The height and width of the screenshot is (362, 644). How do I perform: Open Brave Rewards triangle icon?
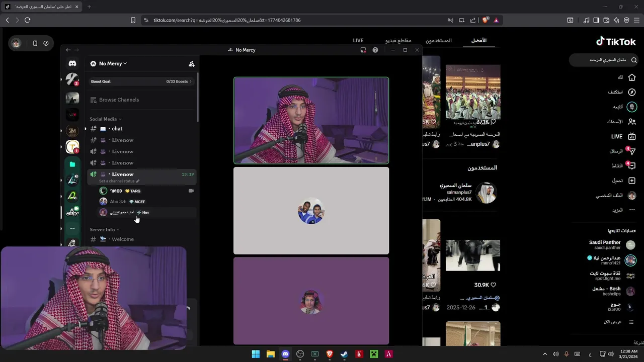(x=496, y=20)
